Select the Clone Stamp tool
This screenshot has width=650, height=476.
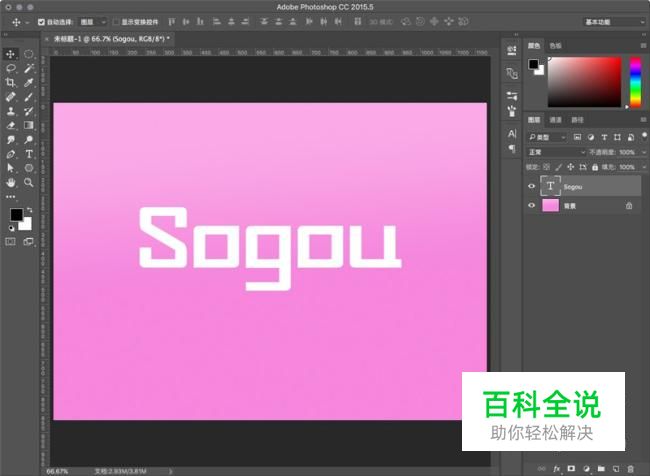click(10, 111)
